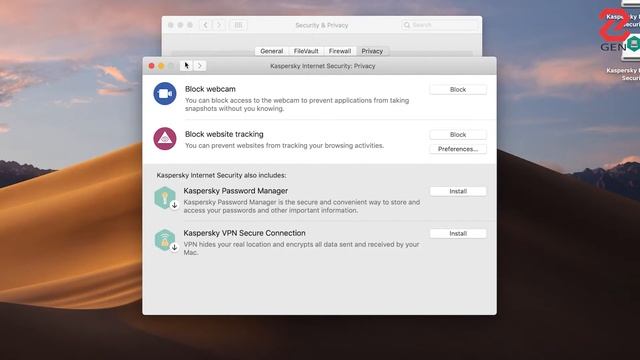Click the Kaspersky Password Manager icon

[x=165, y=198]
